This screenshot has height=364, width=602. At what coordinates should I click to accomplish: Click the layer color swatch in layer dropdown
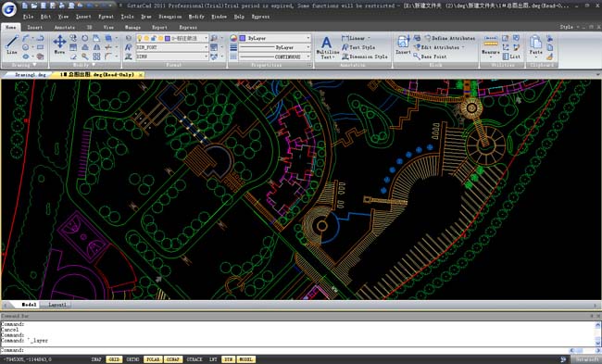coord(167,38)
